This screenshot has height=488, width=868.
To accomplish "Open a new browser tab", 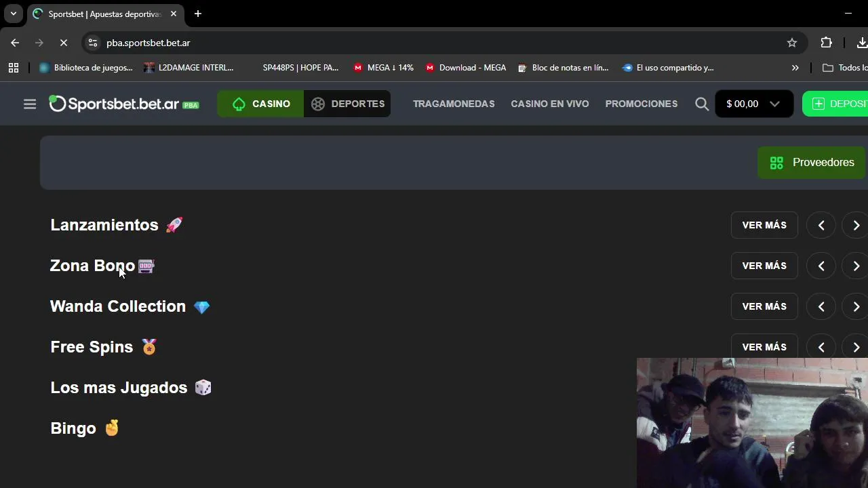I will tap(198, 14).
